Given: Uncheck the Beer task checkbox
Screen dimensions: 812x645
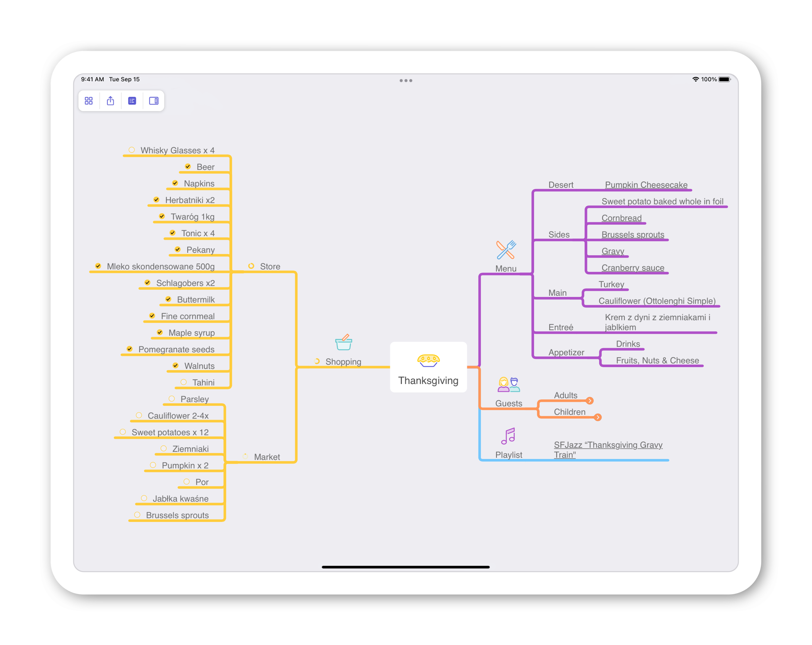Looking at the screenshot, I should pos(188,166).
